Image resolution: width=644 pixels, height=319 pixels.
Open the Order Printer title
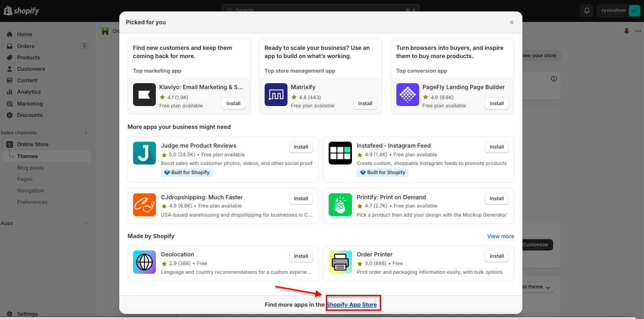[374, 255]
